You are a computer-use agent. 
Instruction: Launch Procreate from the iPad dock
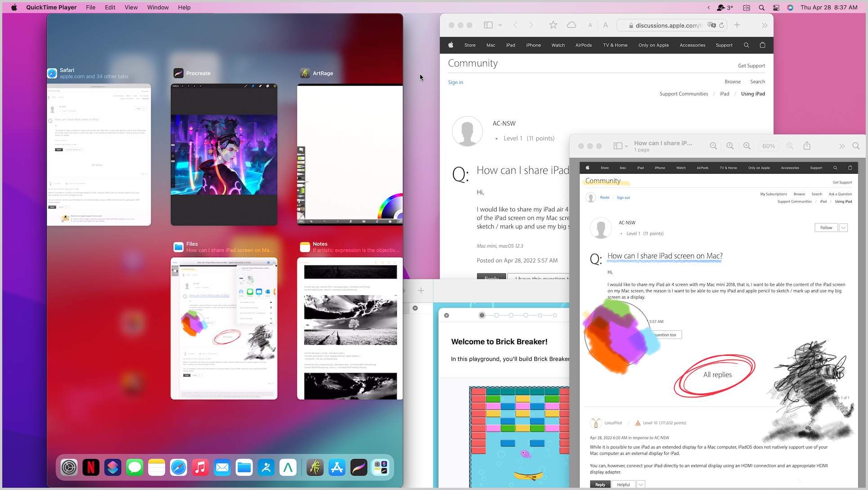358,468
